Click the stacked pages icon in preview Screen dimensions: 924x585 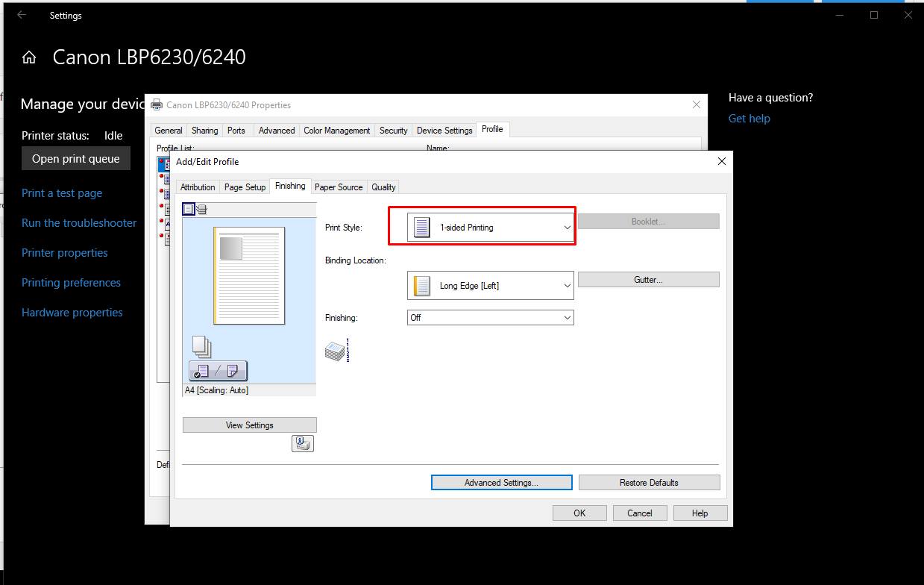(201, 346)
